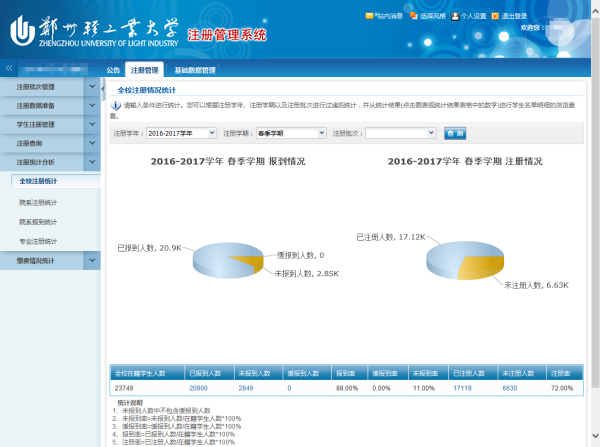Switch to the 公告 tab
Viewport: 600px width, 447px height.
113,71
